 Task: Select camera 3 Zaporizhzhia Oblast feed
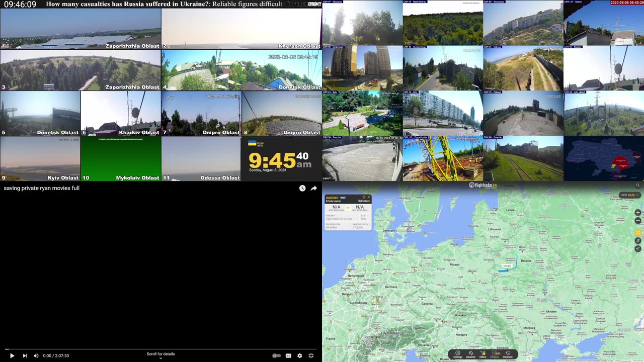(x=80, y=70)
